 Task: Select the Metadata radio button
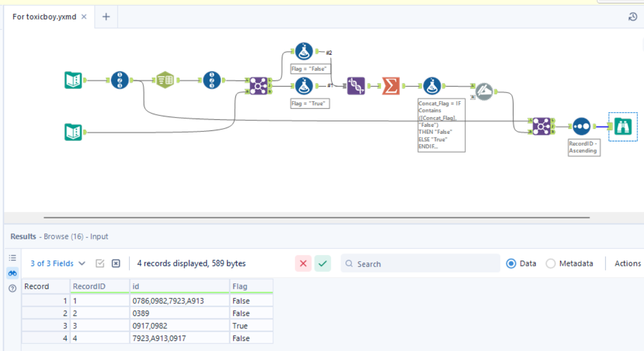[x=551, y=263]
